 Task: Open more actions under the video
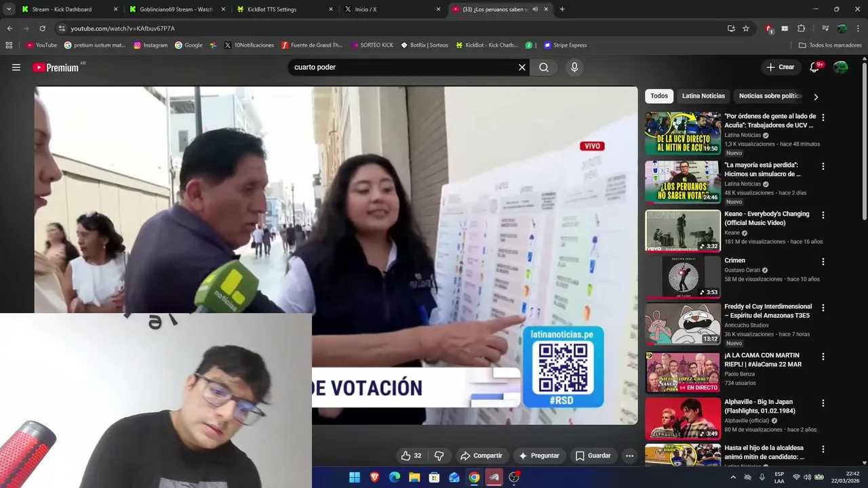tap(629, 455)
